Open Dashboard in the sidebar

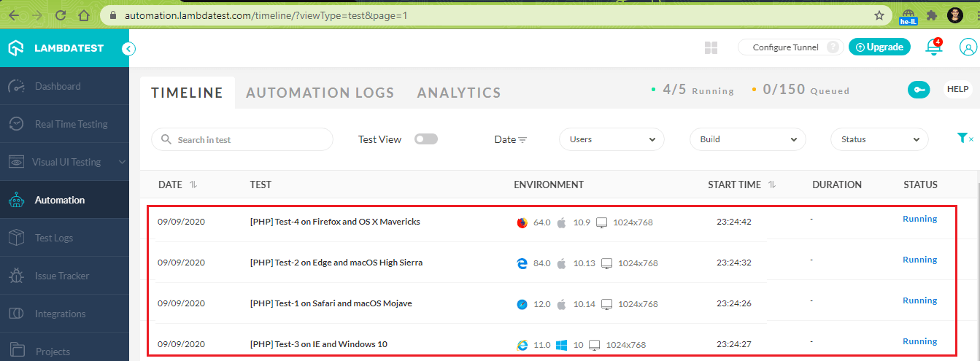coord(64,86)
